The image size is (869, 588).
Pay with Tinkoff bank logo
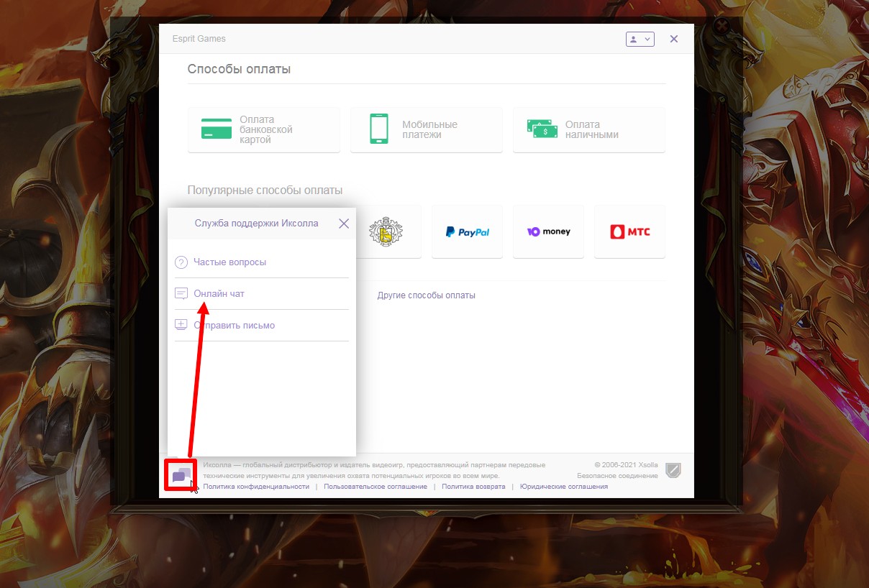(386, 232)
